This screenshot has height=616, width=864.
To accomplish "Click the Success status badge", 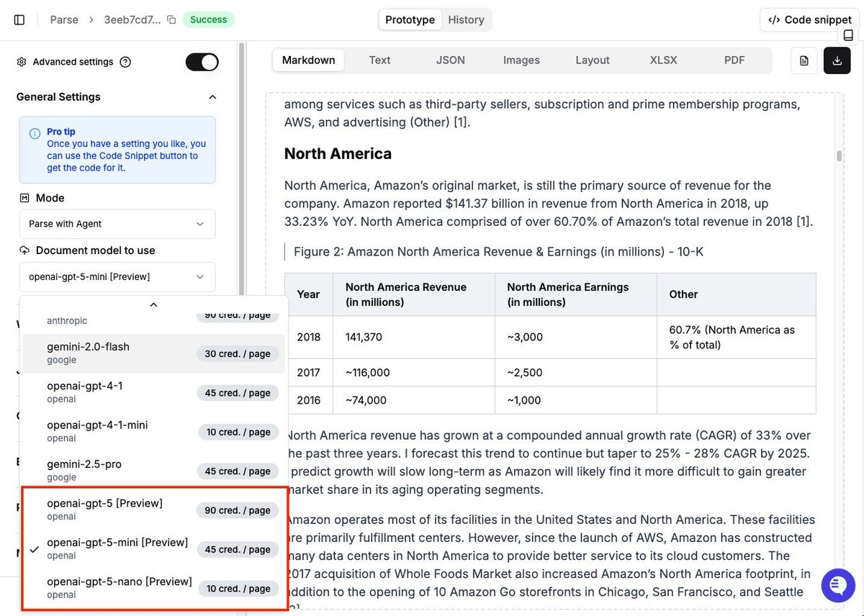I will [209, 19].
